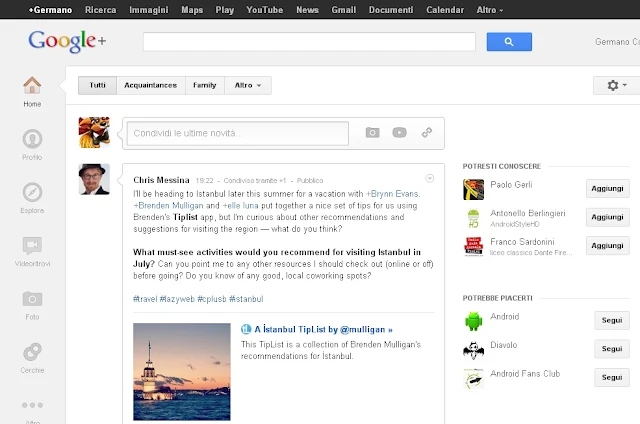Open the Videoritrovi sidebar icon
This screenshot has width=640, height=424.
click(32, 245)
